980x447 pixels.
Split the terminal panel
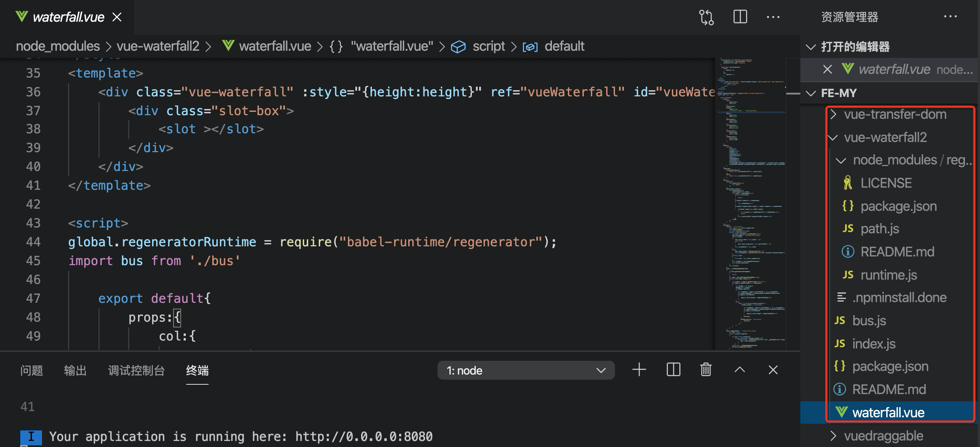pos(673,370)
